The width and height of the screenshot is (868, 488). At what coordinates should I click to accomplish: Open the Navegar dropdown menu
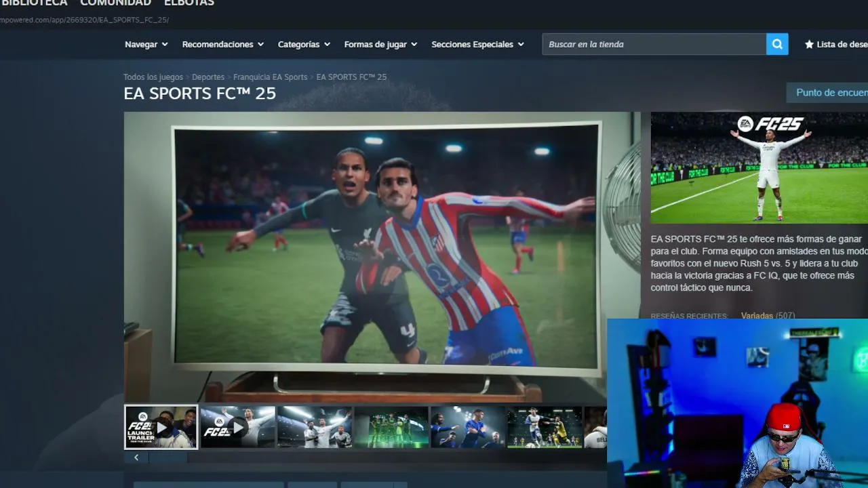(146, 44)
